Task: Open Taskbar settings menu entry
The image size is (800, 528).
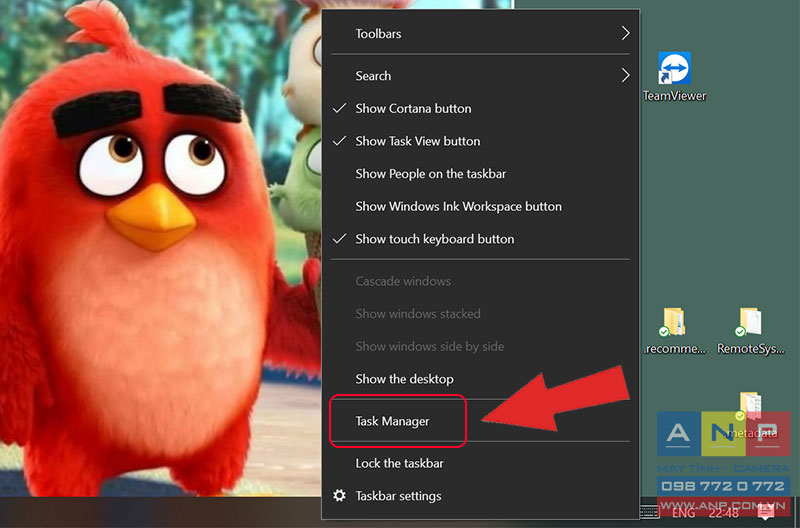Action: tap(480, 495)
